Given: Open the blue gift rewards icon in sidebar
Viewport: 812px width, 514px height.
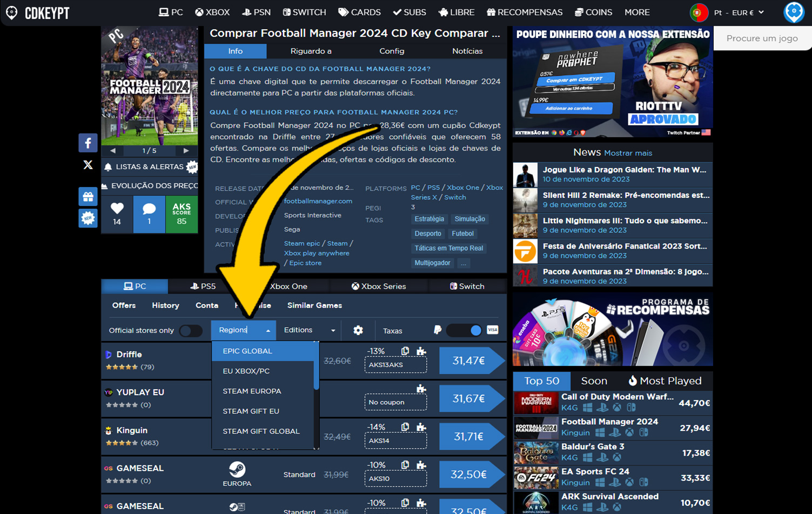Looking at the screenshot, I should click(88, 196).
